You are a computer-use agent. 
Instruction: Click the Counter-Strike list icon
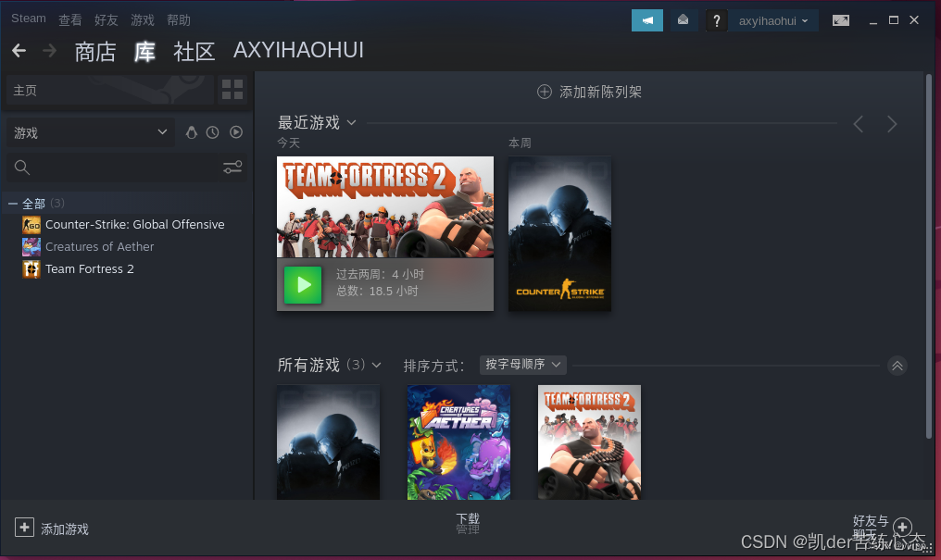coord(31,225)
